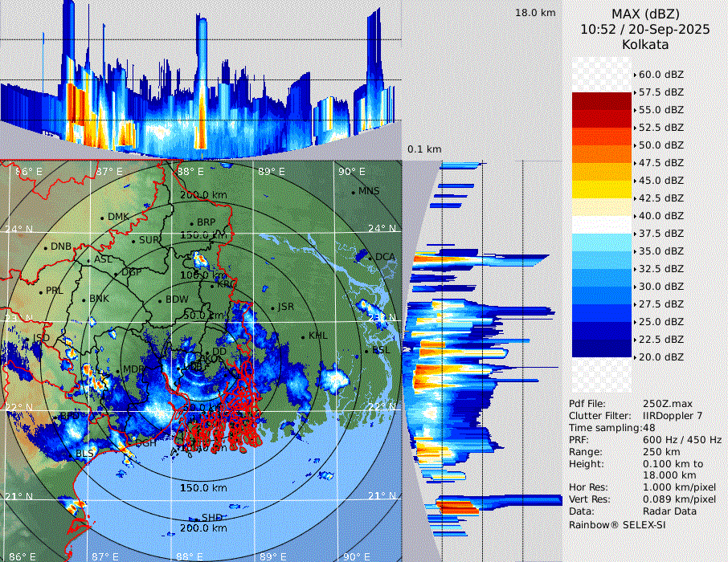Select the DMK station marker
728x562 pixels.
tap(102, 218)
